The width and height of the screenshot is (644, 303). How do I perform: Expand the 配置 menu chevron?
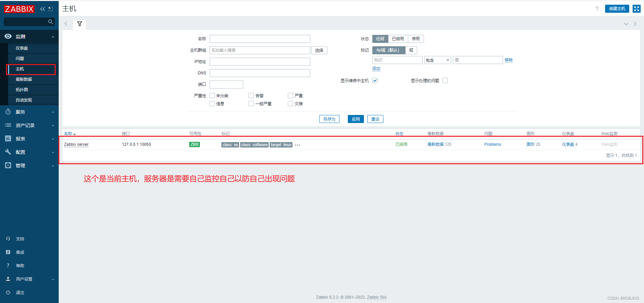coord(53,153)
